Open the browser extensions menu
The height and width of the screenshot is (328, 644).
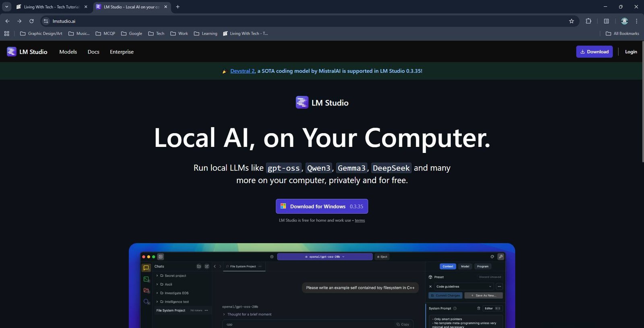588,21
